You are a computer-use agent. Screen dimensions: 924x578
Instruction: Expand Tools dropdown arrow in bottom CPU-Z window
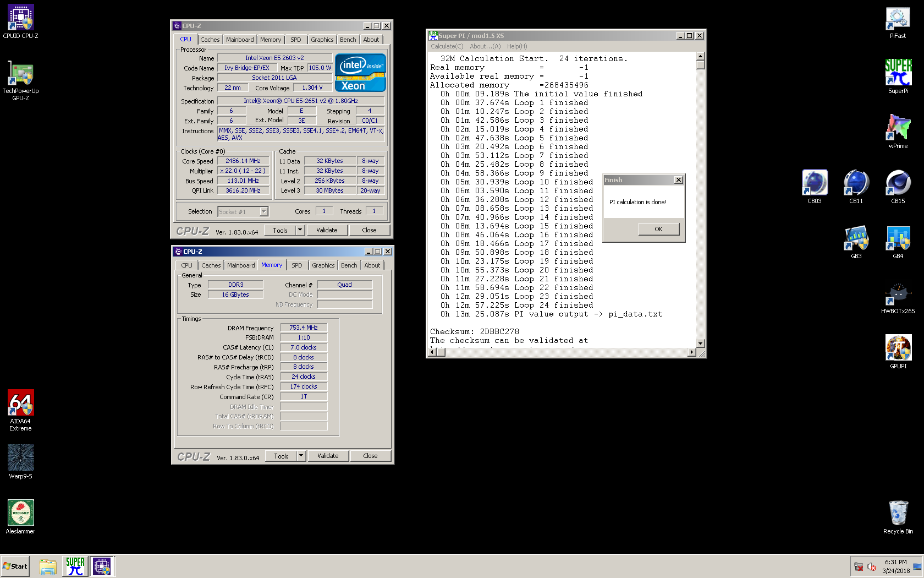[x=301, y=456]
